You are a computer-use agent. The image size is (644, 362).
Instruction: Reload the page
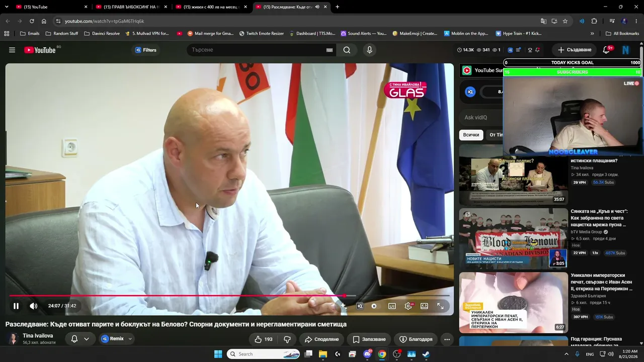32,21
